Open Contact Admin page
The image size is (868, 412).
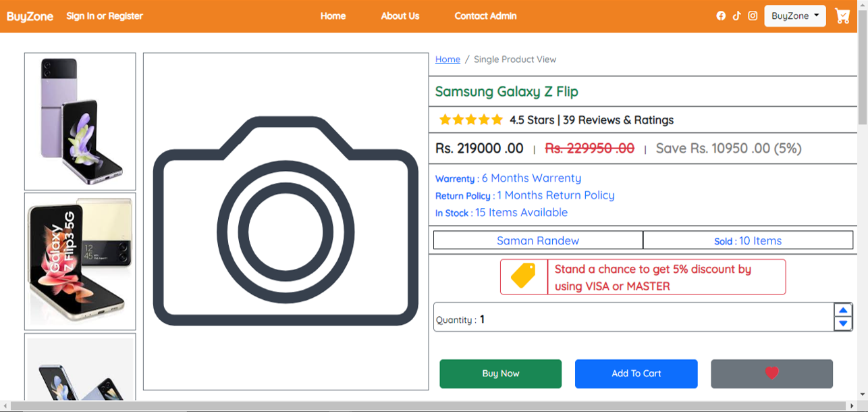coord(485,16)
